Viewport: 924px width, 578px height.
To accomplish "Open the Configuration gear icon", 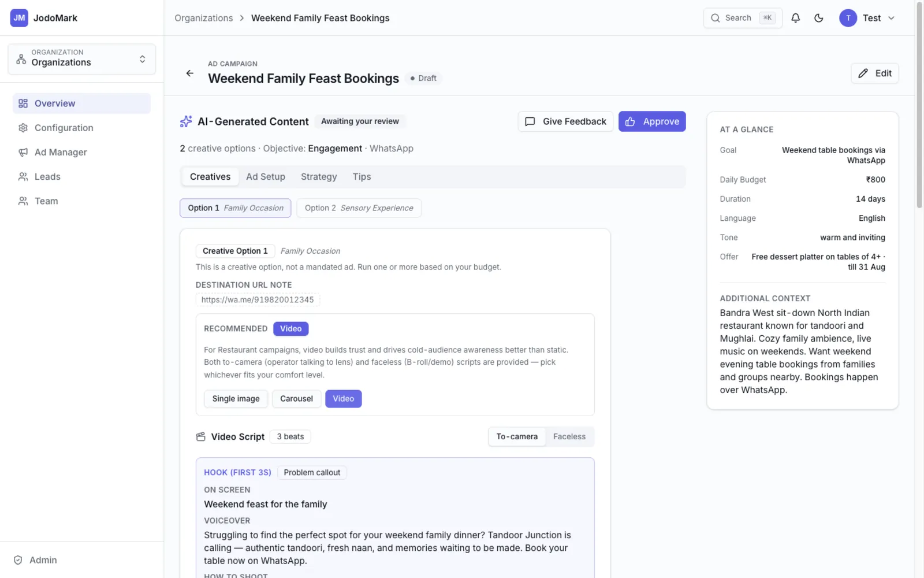I will (x=23, y=128).
